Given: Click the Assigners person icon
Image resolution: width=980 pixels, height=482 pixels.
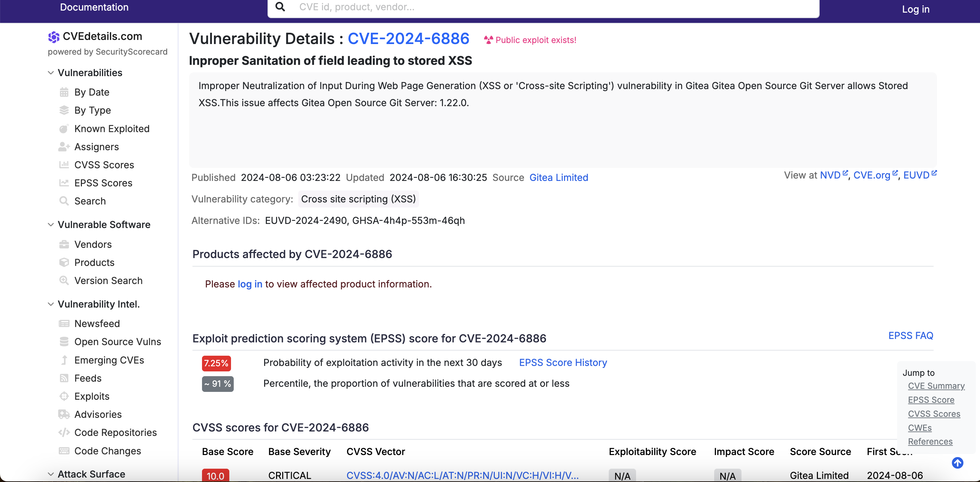Looking at the screenshot, I should point(64,146).
